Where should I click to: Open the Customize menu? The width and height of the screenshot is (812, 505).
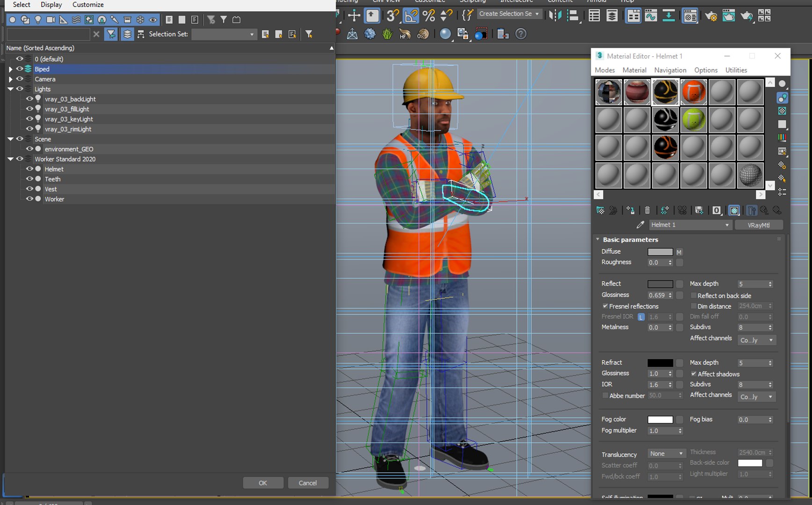(88, 5)
